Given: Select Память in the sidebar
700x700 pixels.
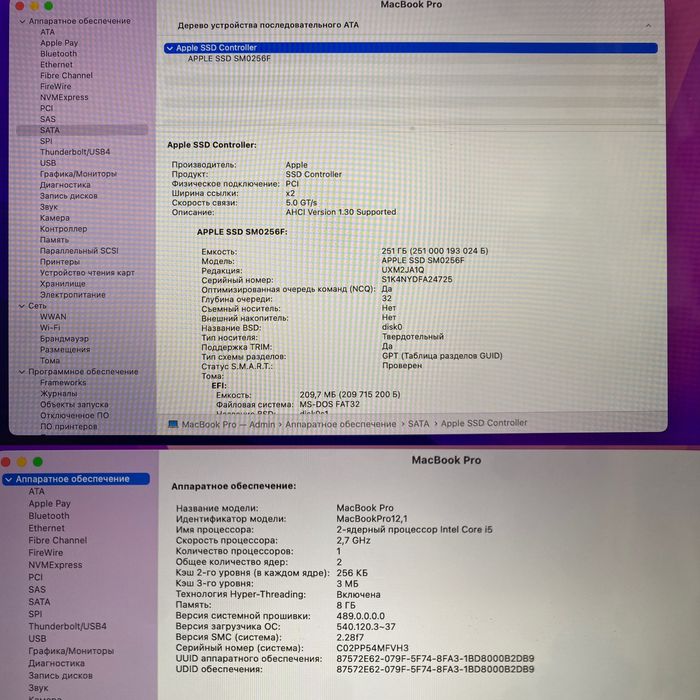Looking at the screenshot, I should pos(54,240).
